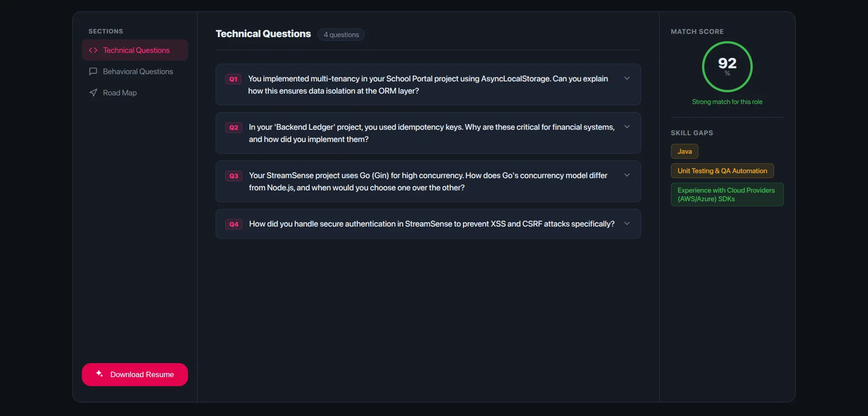The image size is (868, 416).
Task: Expand the Q4 XSS and CSRF question chevron
Action: point(627,223)
